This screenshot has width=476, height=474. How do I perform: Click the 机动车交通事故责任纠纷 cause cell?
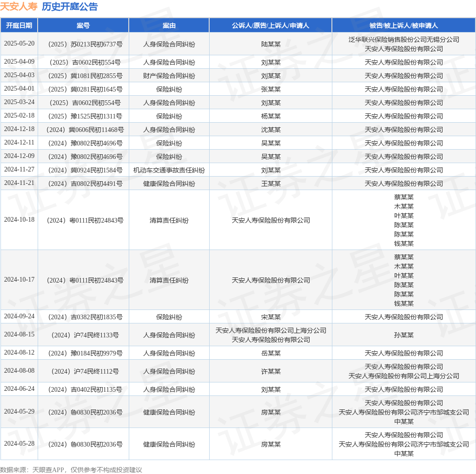click(169, 170)
